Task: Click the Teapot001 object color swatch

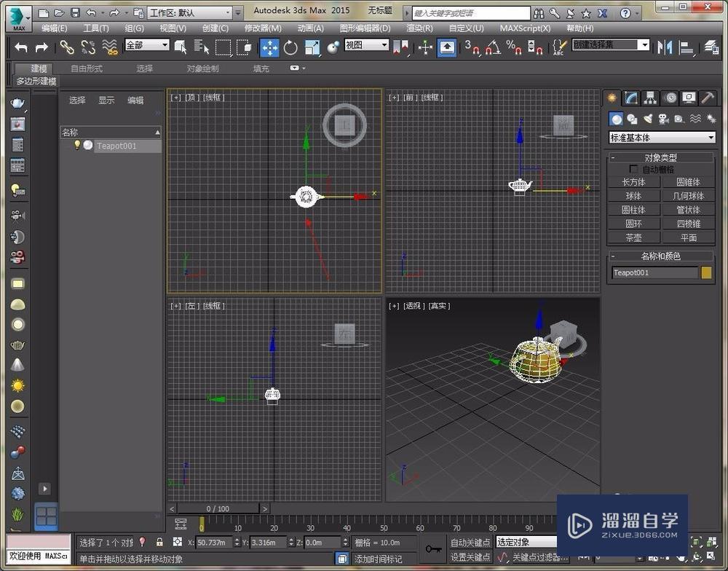Action: (706, 272)
